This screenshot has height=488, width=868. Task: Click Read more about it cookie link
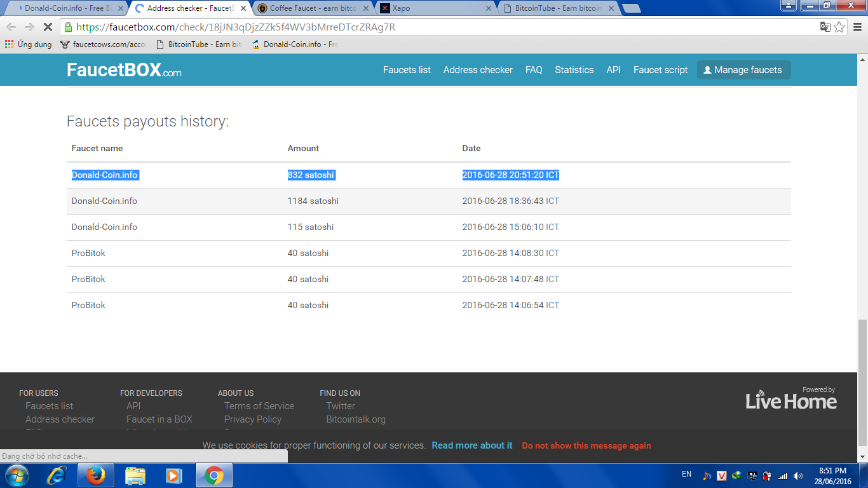[x=472, y=445]
